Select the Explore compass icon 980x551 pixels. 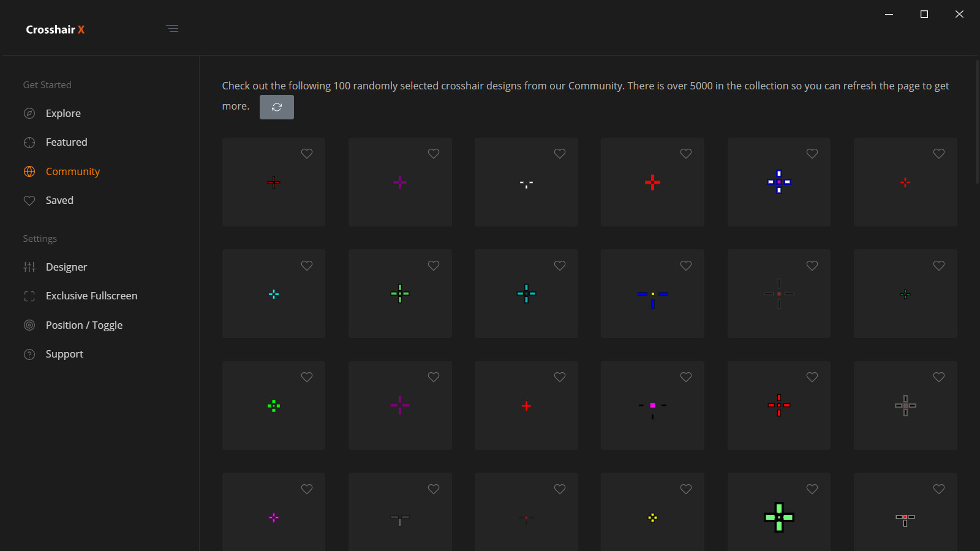(x=29, y=113)
